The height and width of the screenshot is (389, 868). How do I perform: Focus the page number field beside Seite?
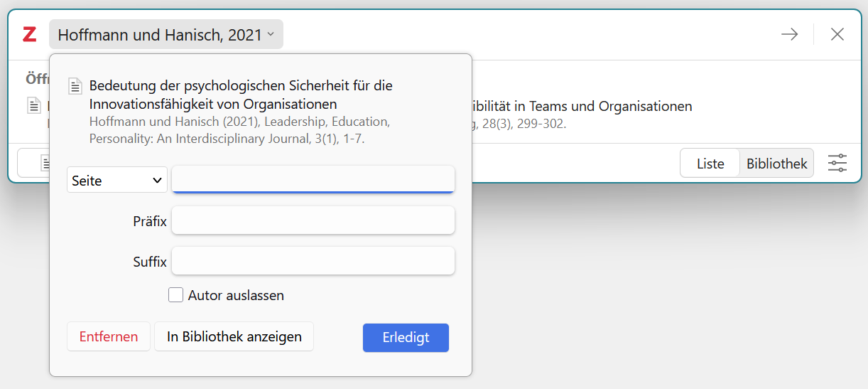point(313,179)
